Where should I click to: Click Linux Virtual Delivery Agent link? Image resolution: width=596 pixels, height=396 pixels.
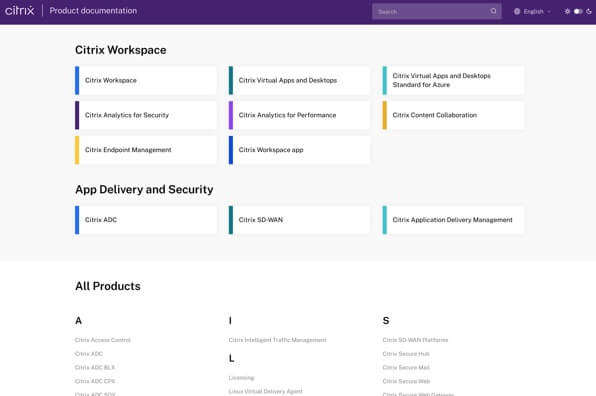coord(266,391)
